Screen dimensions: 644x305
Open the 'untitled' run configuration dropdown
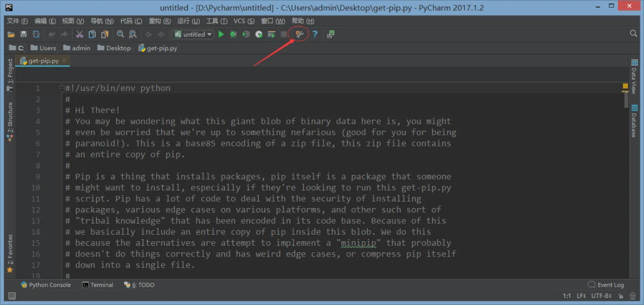(x=193, y=34)
